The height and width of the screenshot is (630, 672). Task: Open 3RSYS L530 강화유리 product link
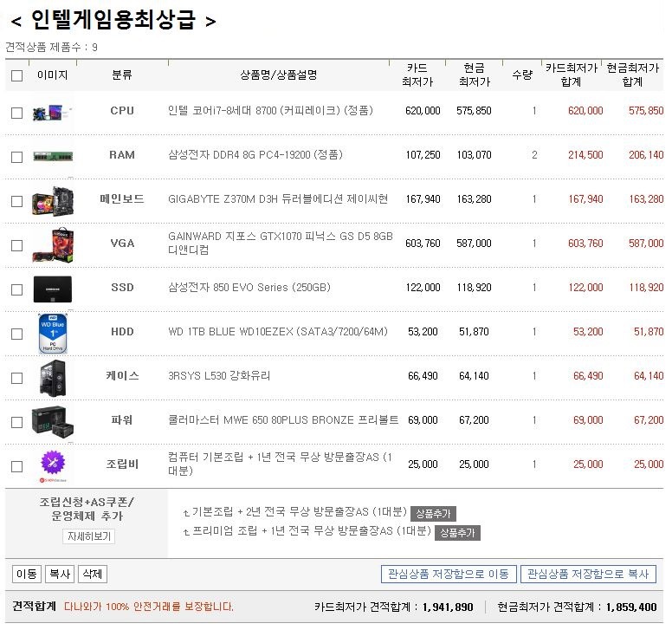click(219, 376)
